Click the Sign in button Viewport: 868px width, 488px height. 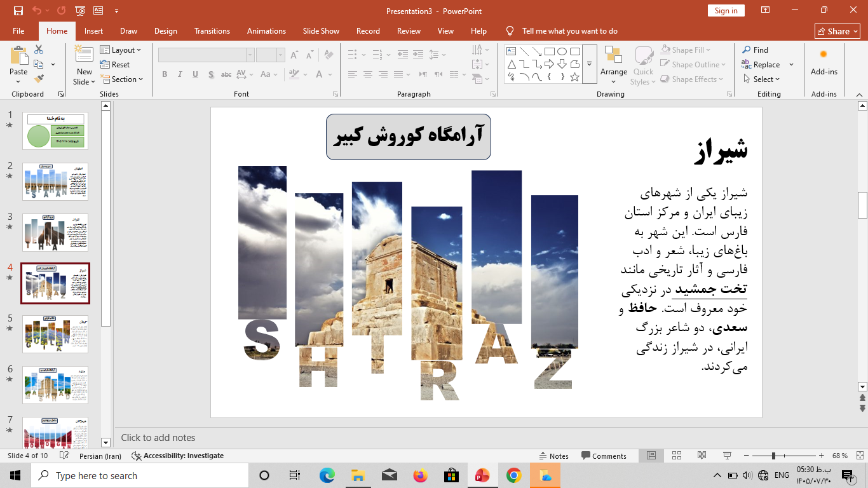click(726, 11)
